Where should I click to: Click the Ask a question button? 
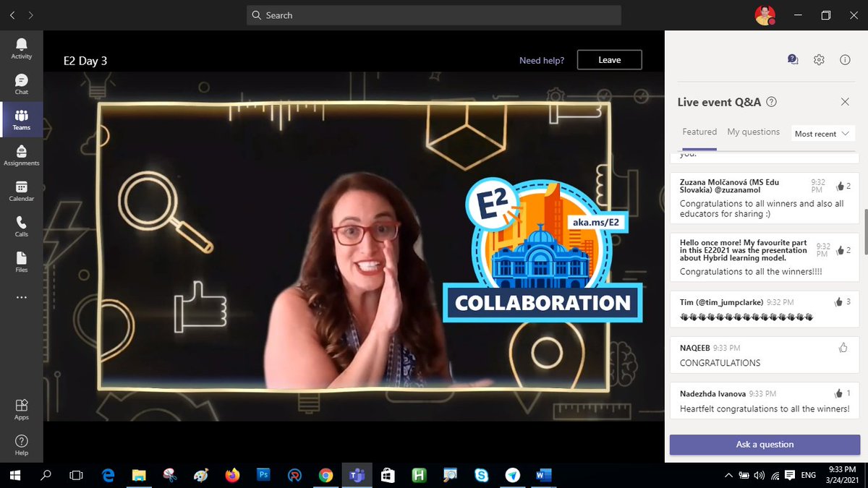pyautogui.click(x=765, y=445)
